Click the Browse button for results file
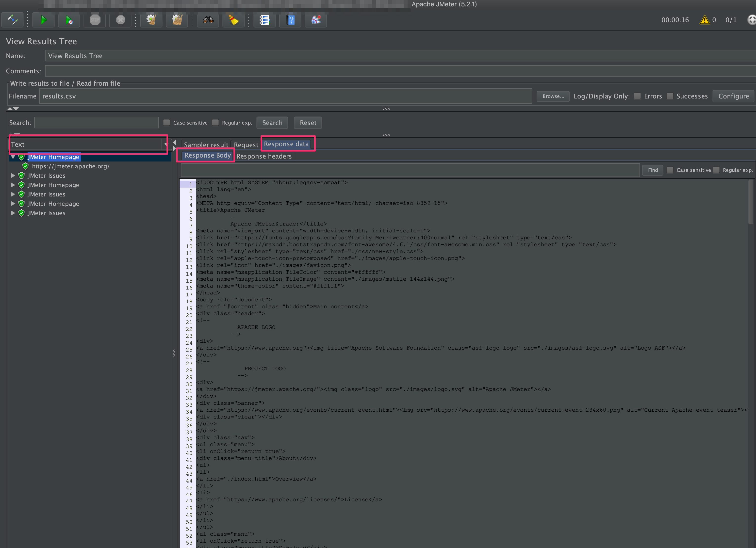 coord(553,96)
